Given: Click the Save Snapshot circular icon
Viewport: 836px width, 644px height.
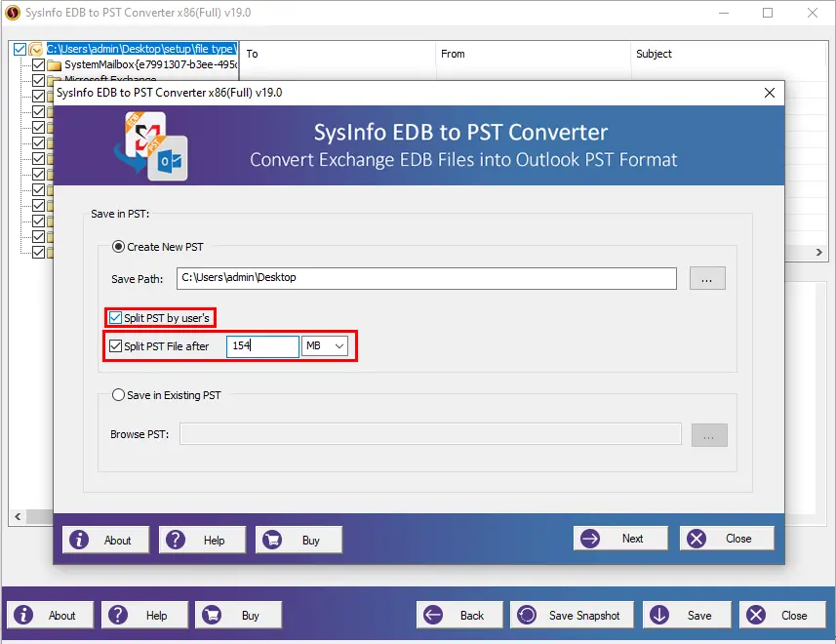Looking at the screenshot, I should (x=527, y=615).
